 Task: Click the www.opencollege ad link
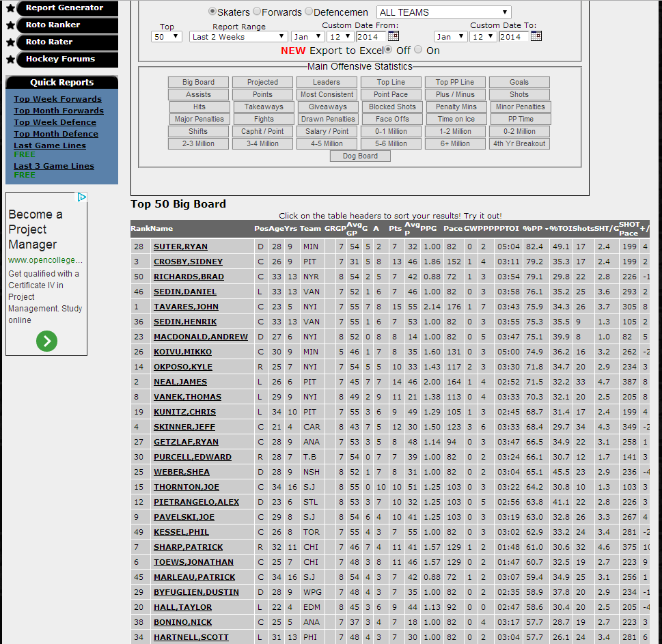tap(45, 260)
